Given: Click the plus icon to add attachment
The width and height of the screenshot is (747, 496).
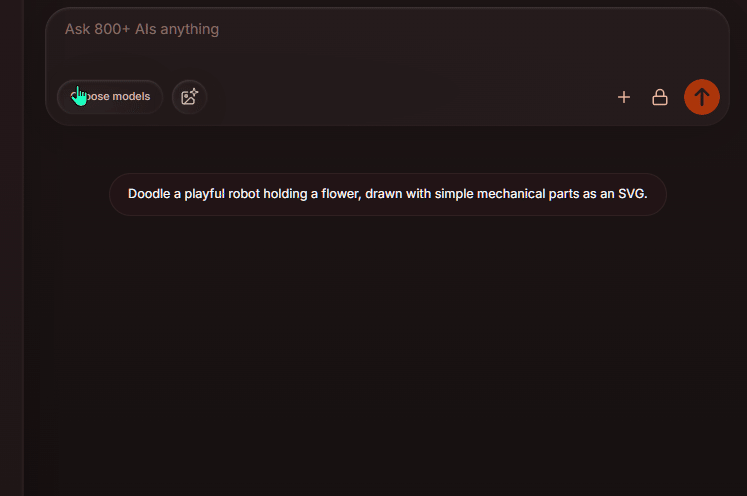Looking at the screenshot, I should (624, 97).
